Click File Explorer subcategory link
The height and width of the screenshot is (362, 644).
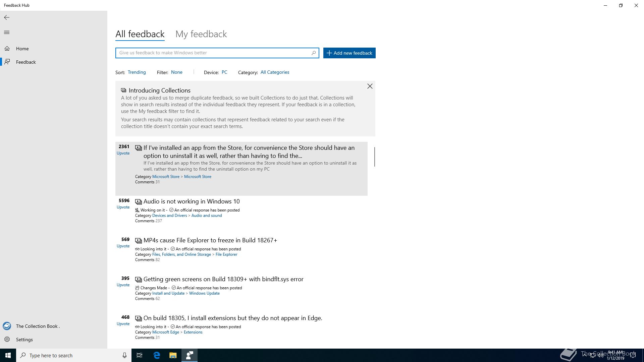click(x=226, y=254)
